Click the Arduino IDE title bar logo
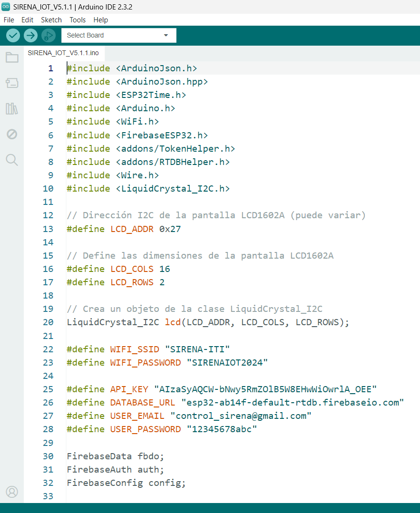Viewport: 420px width, 513px height. tap(6, 6)
